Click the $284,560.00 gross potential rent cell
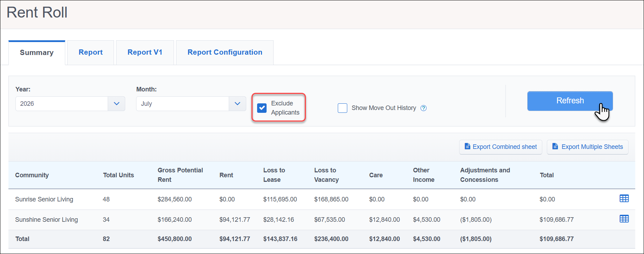The image size is (644, 254). pyautogui.click(x=175, y=199)
